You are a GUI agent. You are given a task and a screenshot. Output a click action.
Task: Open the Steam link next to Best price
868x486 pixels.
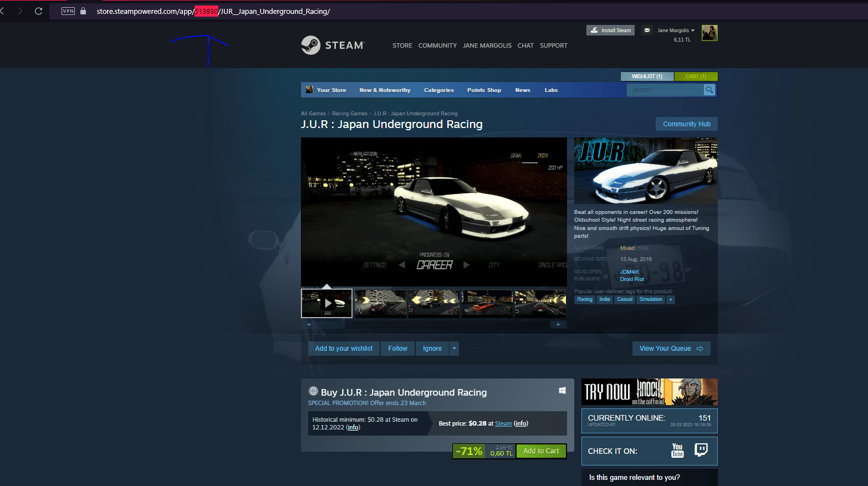pos(503,423)
